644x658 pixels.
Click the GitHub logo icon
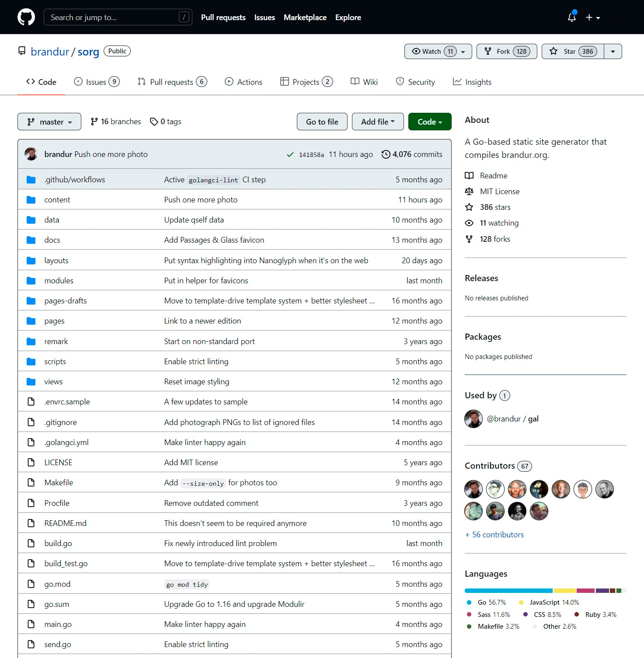pyautogui.click(x=26, y=17)
